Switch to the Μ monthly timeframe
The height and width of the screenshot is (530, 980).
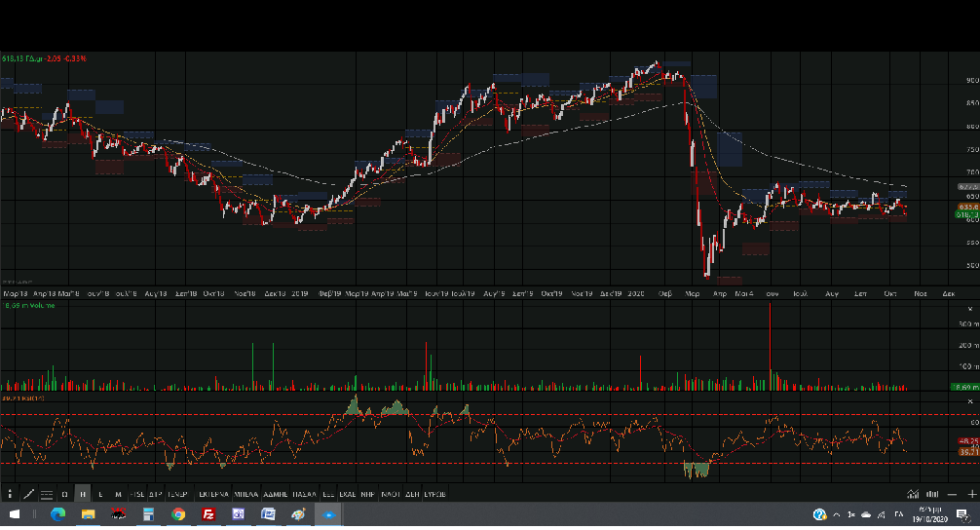[x=118, y=494]
